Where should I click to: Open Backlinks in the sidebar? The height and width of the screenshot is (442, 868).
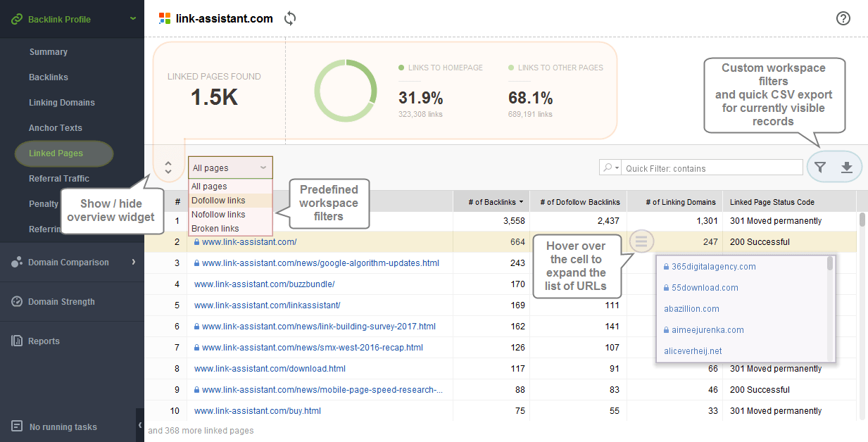[49, 77]
